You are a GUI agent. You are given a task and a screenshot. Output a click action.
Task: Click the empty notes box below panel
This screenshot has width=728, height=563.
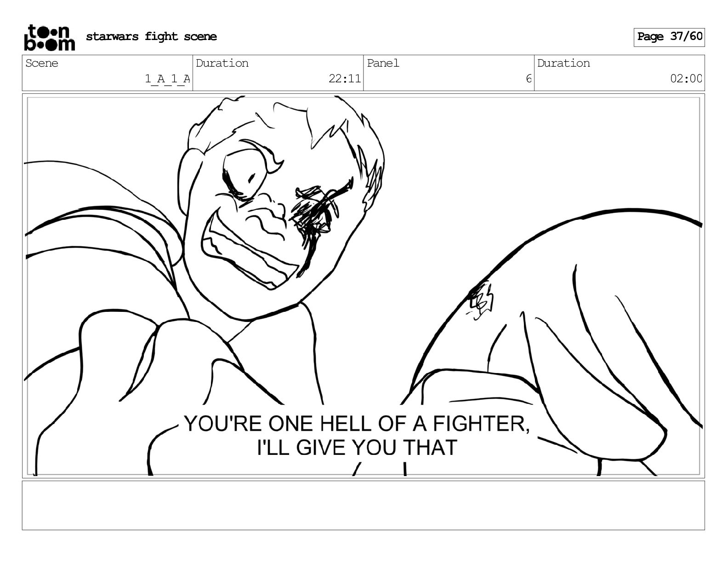click(363, 506)
